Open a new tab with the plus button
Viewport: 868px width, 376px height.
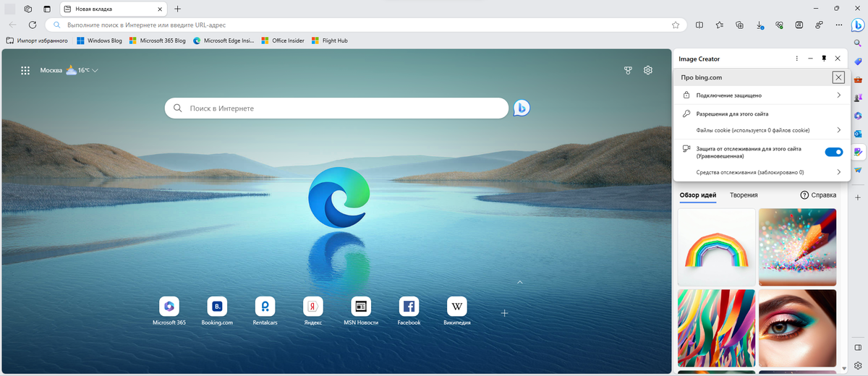[x=177, y=9]
